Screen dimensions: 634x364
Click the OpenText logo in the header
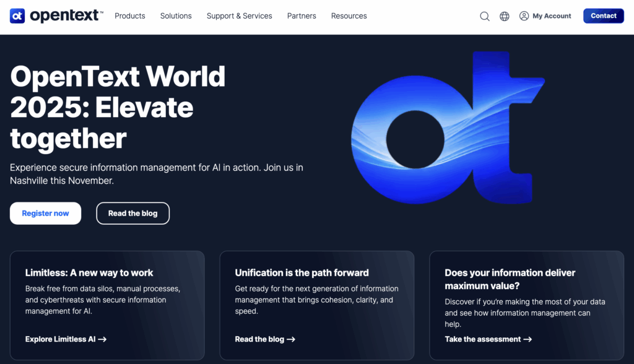coord(56,15)
